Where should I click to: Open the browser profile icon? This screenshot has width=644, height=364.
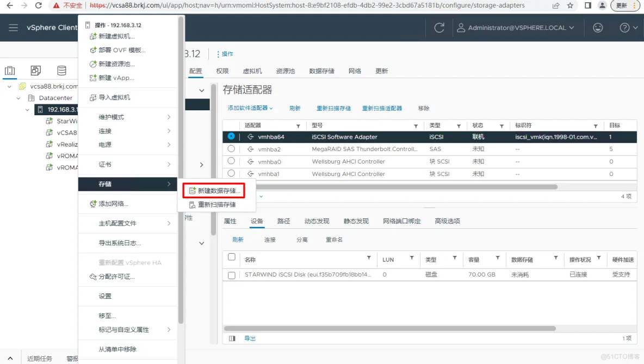pos(602,5)
